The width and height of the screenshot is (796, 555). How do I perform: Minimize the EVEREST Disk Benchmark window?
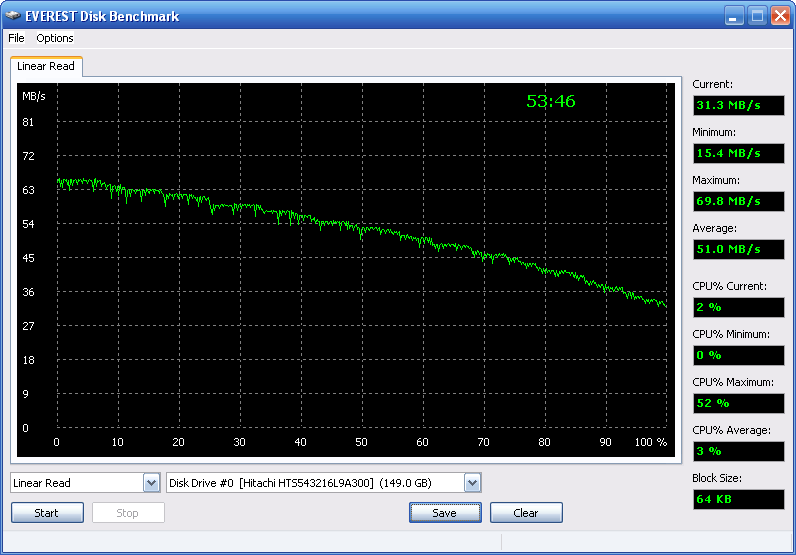(733, 16)
